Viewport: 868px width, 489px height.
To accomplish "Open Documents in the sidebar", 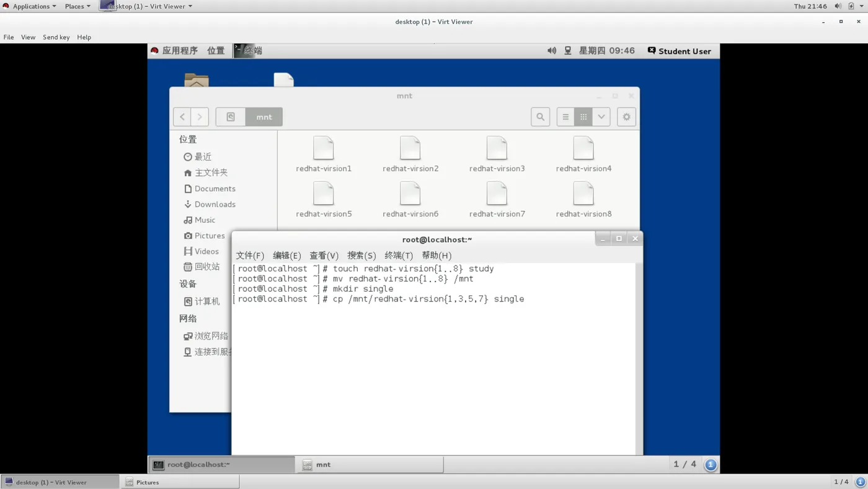I will point(210,189).
